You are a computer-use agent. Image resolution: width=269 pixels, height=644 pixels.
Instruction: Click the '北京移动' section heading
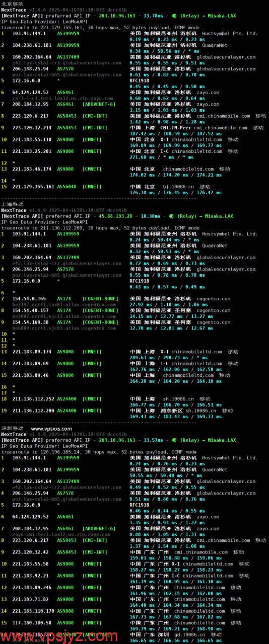click(12, 4)
